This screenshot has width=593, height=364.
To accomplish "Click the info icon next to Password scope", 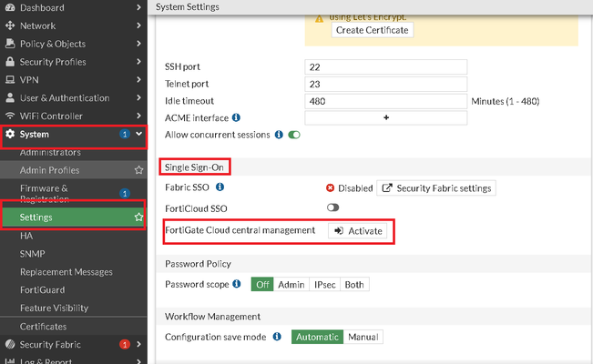I will coord(237,285).
